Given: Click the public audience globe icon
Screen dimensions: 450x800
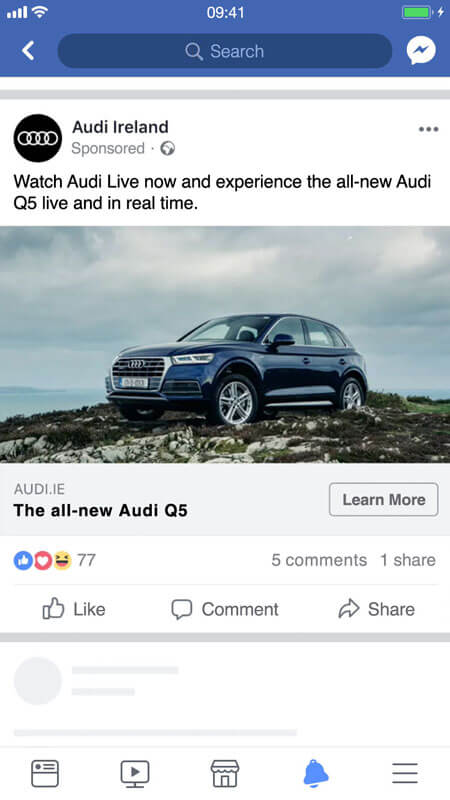Looking at the screenshot, I should point(167,148).
